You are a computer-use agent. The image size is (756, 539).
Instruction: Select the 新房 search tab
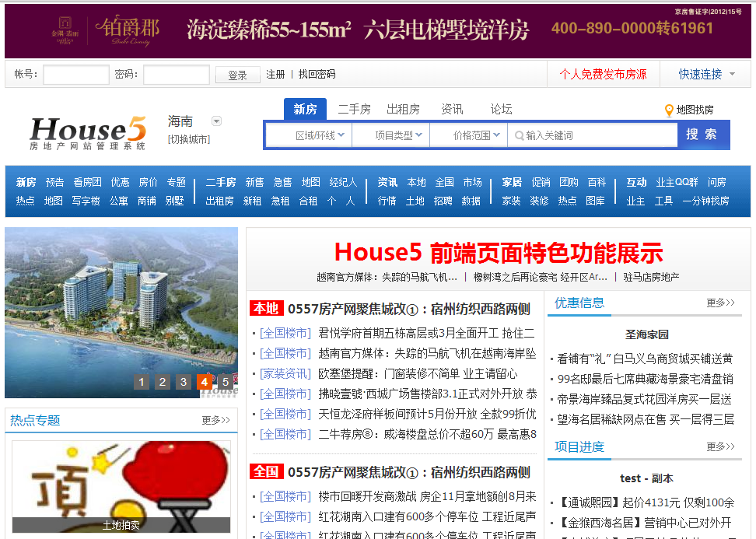305,110
